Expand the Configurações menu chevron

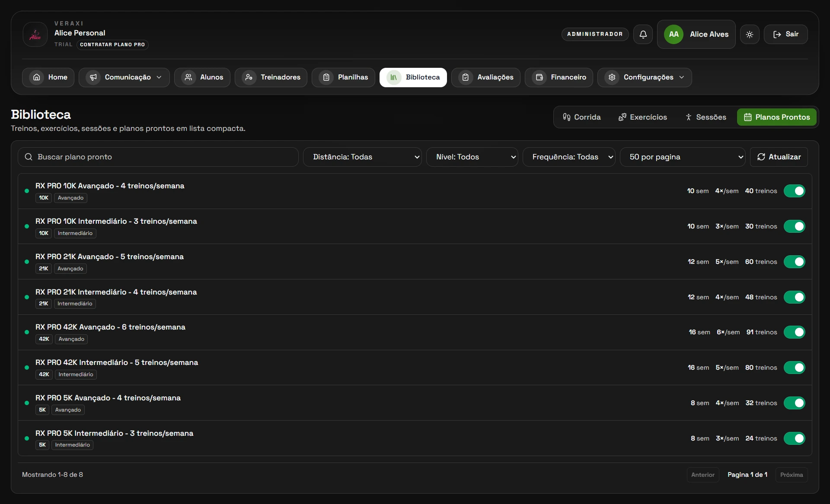682,77
